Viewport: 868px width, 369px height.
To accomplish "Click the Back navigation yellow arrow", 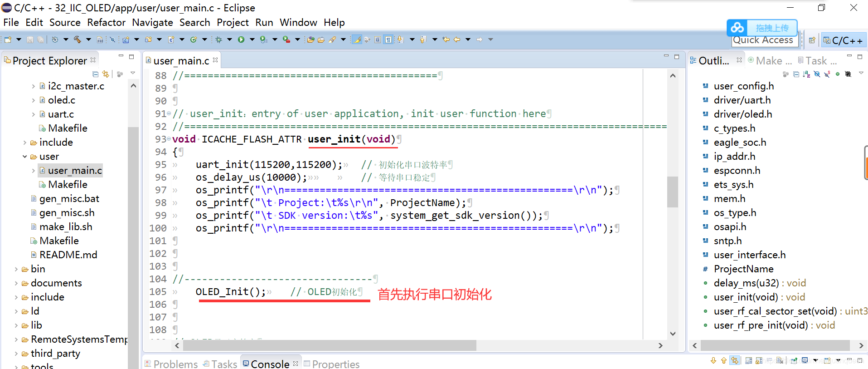I will 457,39.
